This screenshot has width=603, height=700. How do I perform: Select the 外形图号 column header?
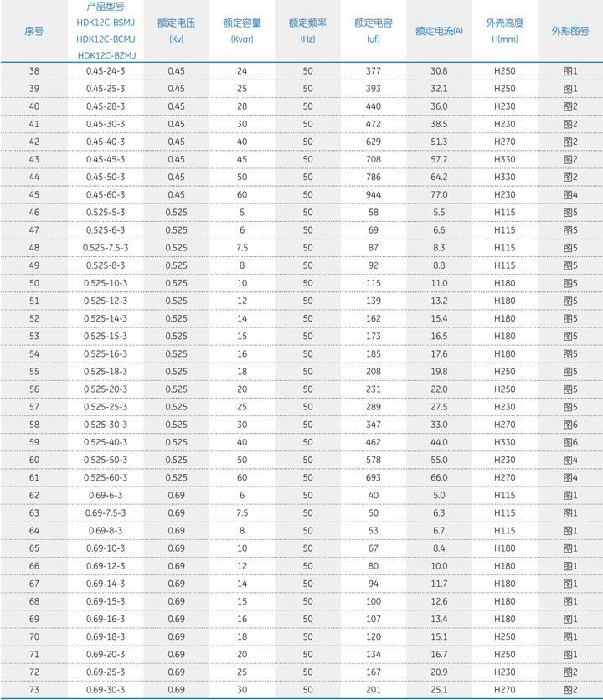[x=569, y=31]
